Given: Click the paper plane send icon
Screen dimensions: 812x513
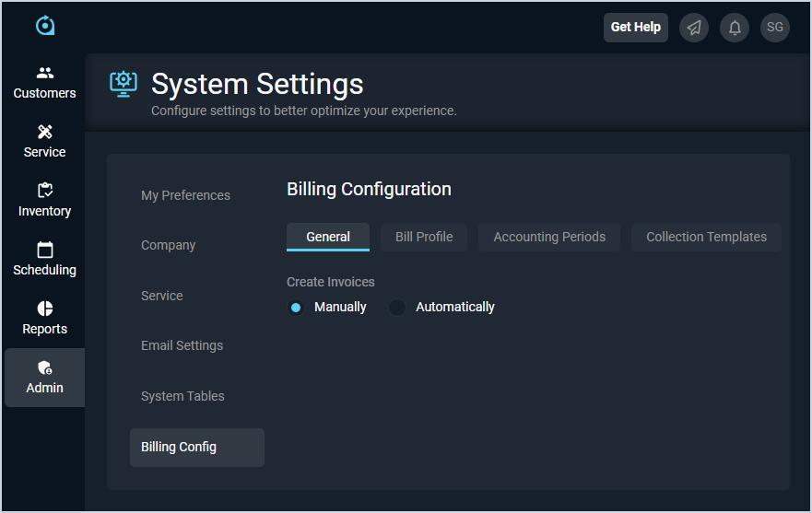Looking at the screenshot, I should tap(694, 28).
